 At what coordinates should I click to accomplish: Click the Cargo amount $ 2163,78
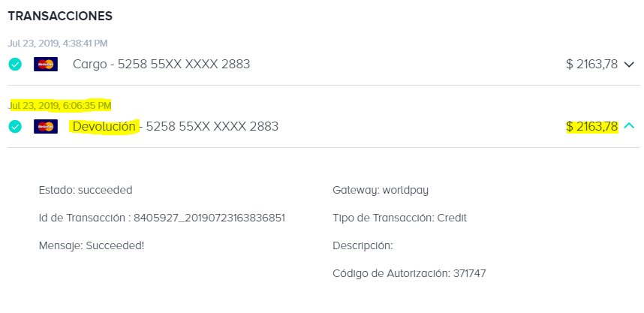[592, 65]
